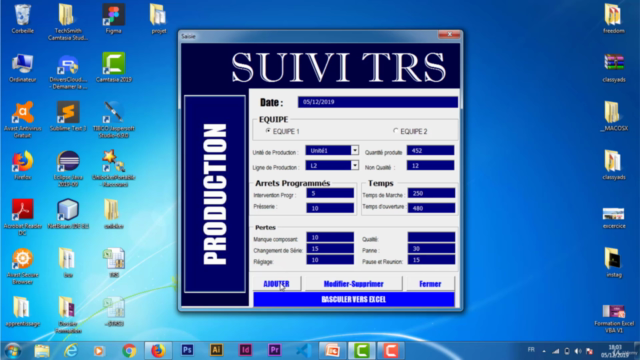Viewport: 640px width, 360px height.
Task: Select the Formation Excel VBA V1 icon
Action: click(x=613, y=319)
